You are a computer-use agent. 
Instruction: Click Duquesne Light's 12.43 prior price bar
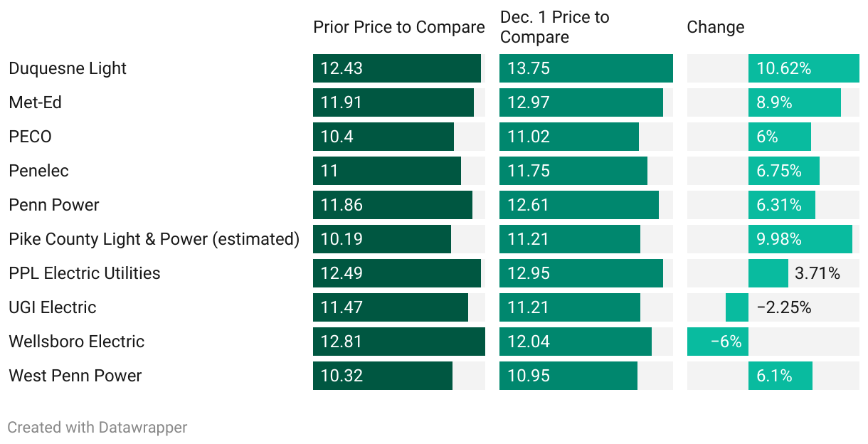point(396,68)
